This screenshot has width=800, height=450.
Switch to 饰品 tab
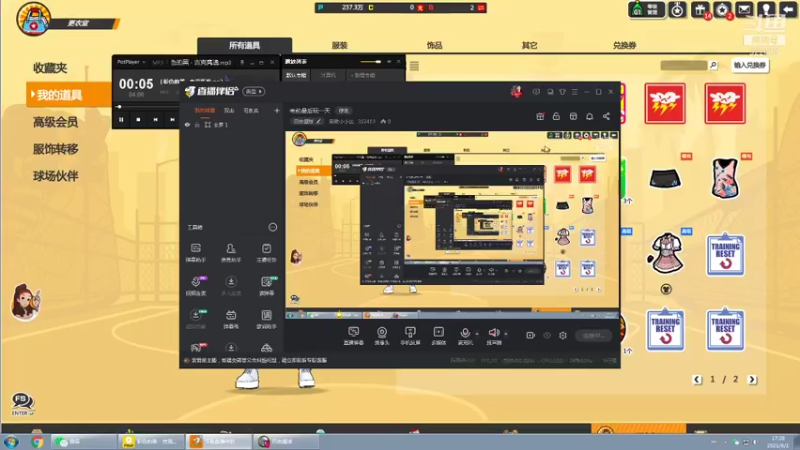(434, 45)
